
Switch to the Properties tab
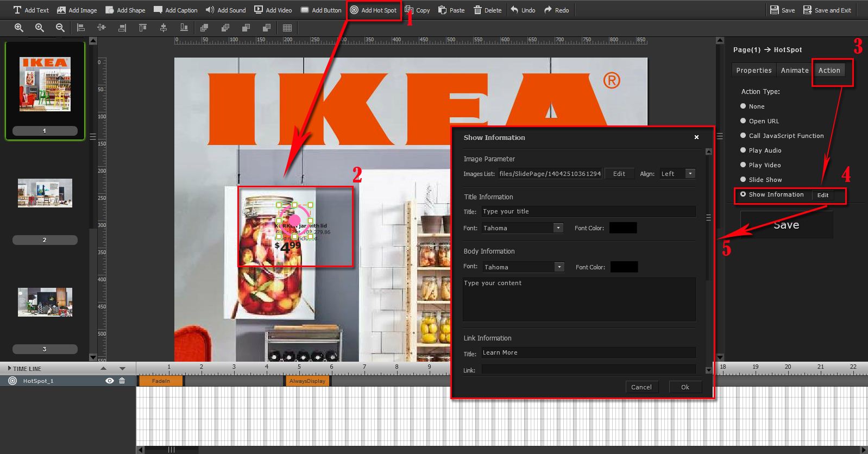pyautogui.click(x=753, y=70)
